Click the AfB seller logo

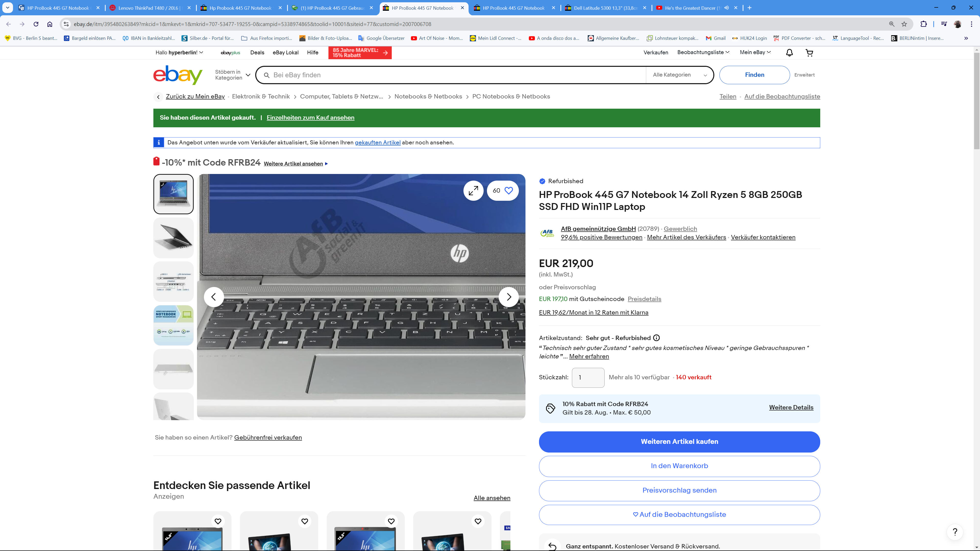pyautogui.click(x=547, y=232)
